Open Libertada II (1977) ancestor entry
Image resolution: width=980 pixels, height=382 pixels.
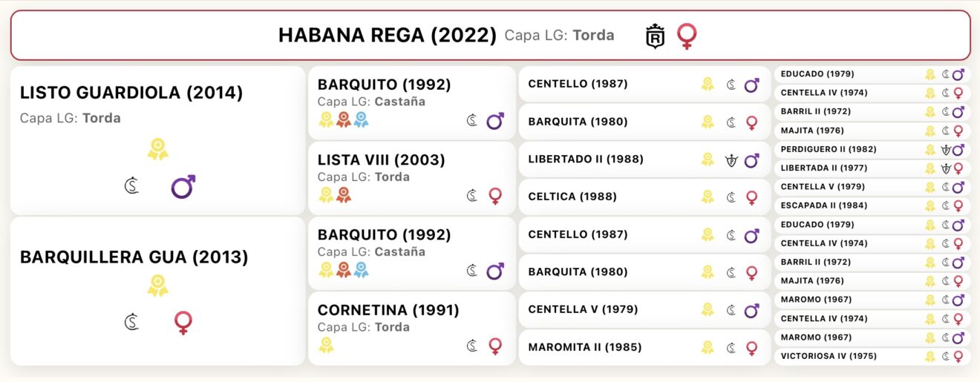click(x=872, y=168)
